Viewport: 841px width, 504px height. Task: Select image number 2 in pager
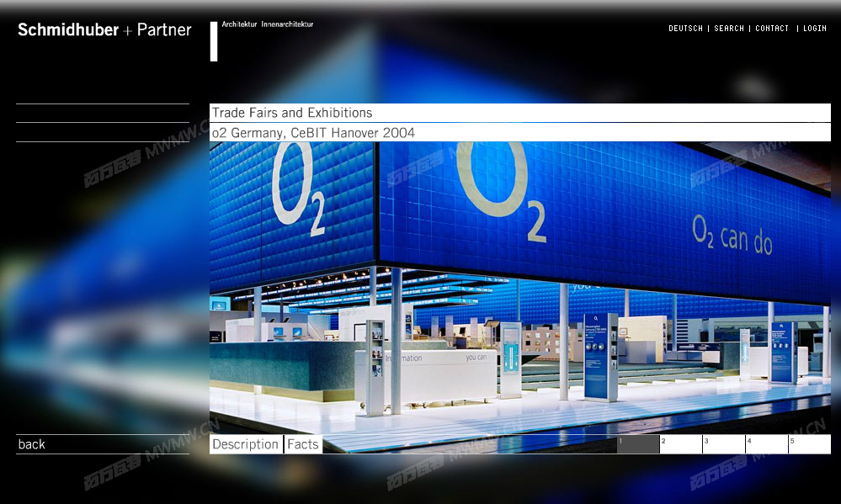[x=681, y=444]
